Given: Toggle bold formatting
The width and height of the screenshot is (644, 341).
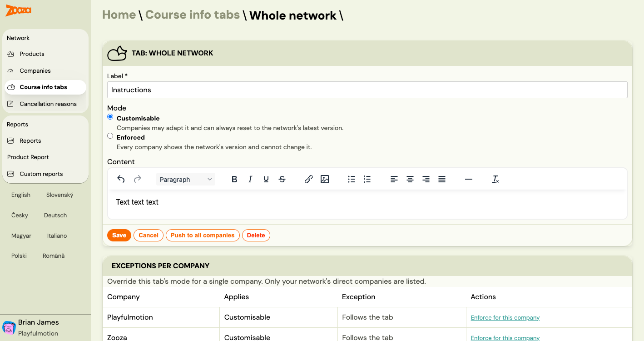Looking at the screenshot, I should 234,179.
